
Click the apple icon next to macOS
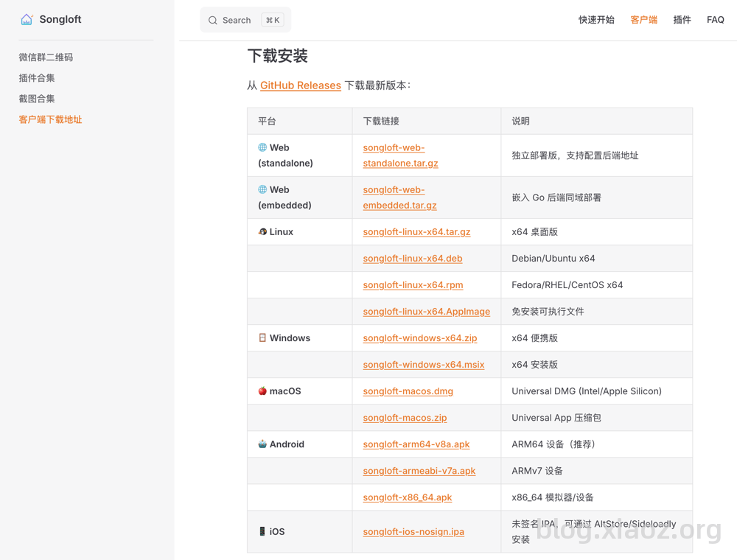262,391
